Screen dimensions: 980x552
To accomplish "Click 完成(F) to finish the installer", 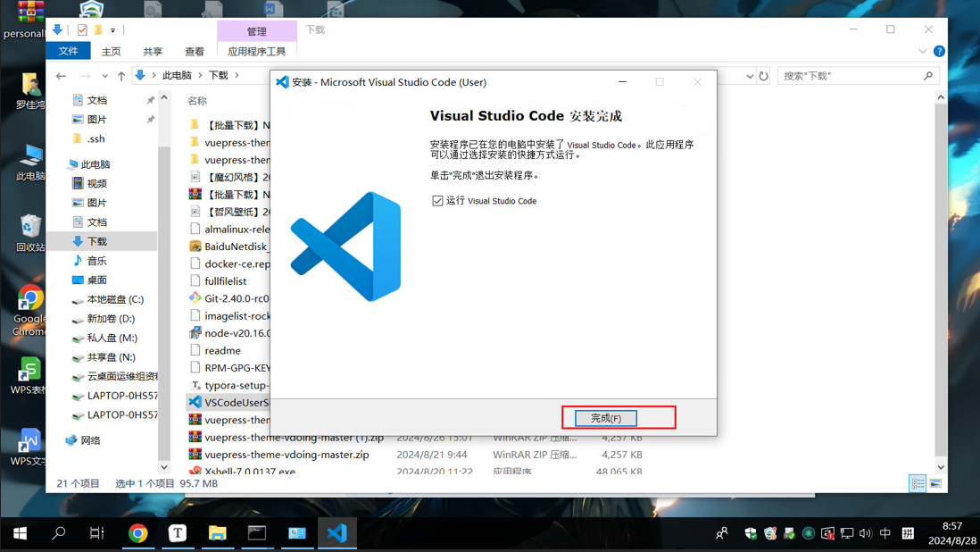I will 606,418.
